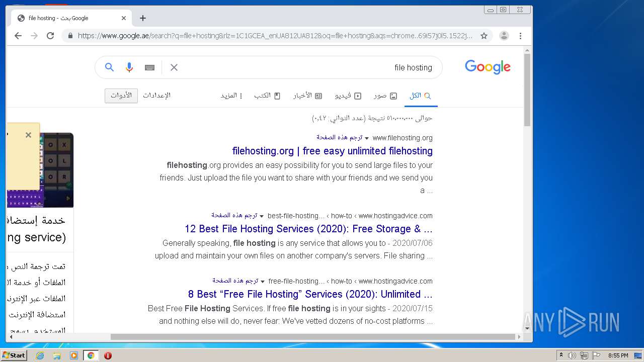This screenshot has width=644, height=362.
Task: Open the volume speaker tray icon
Action: click(x=572, y=355)
